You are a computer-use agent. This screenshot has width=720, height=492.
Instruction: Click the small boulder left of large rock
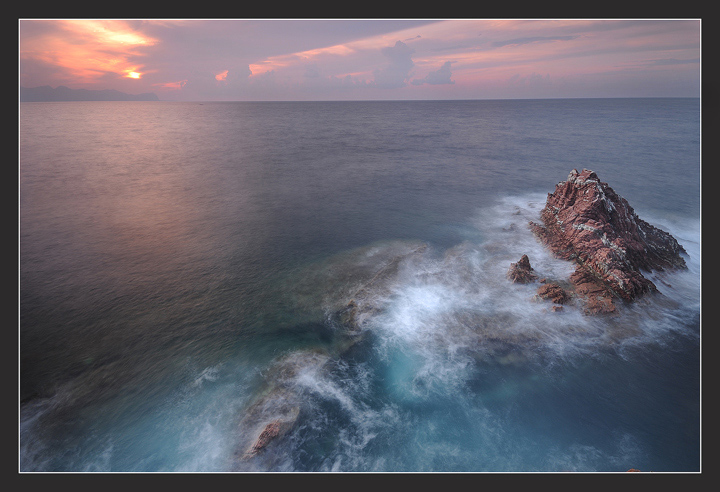point(521,270)
